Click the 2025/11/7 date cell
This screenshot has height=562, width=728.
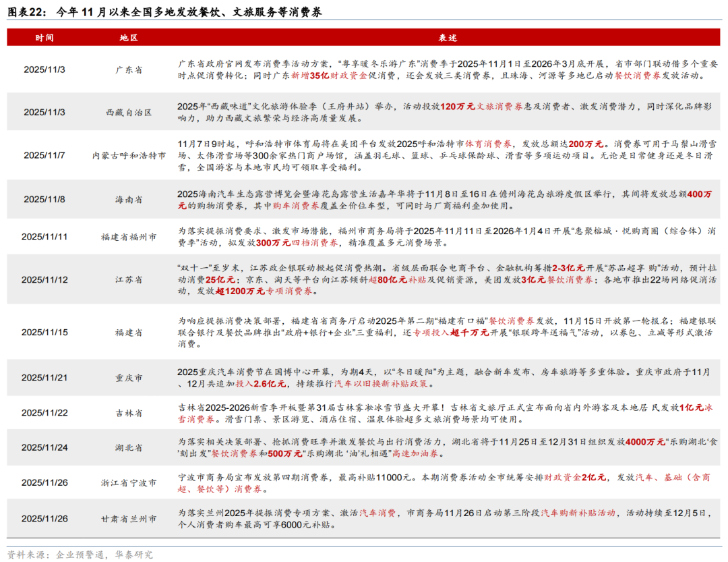[44, 155]
